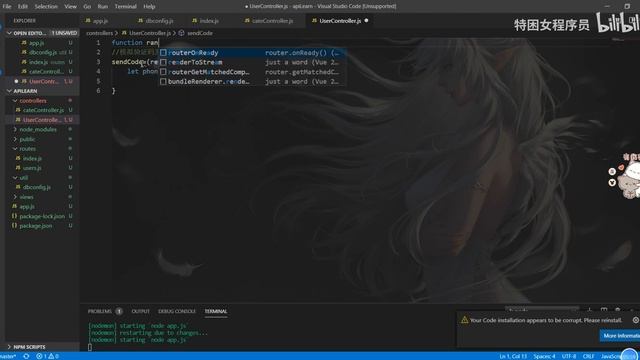Click JS icon of users.js in routes folder
640x360 pixels.
point(18,168)
